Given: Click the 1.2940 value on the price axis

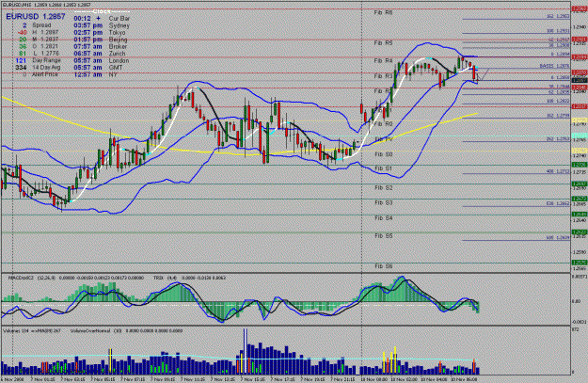Looking at the screenshot, I should pyautogui.click(x=580, y=27).
